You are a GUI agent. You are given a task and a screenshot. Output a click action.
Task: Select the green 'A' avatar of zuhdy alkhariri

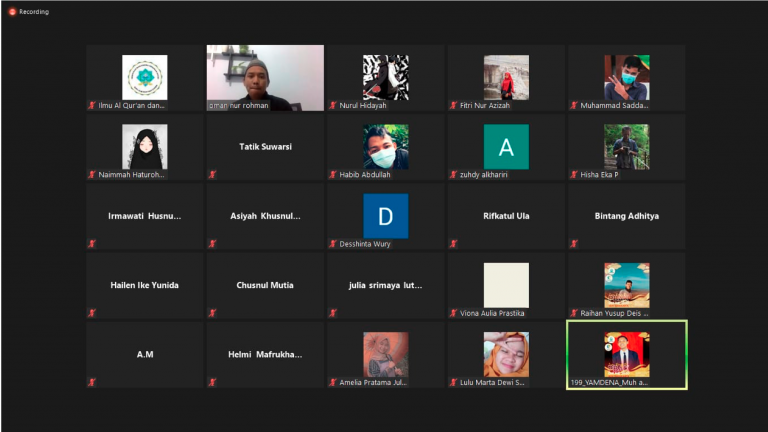pyautogui.click(x=506, y=147)
